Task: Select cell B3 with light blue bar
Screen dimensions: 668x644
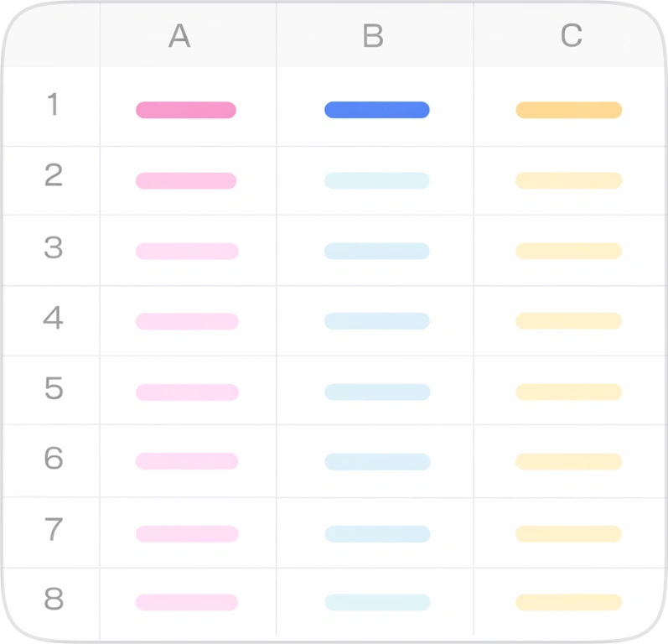Action: pyautogui.click(x=377, y=251)
